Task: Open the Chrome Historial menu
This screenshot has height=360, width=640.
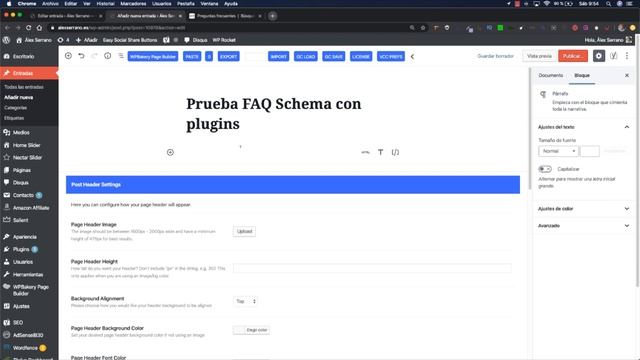Action: point(105,4)
